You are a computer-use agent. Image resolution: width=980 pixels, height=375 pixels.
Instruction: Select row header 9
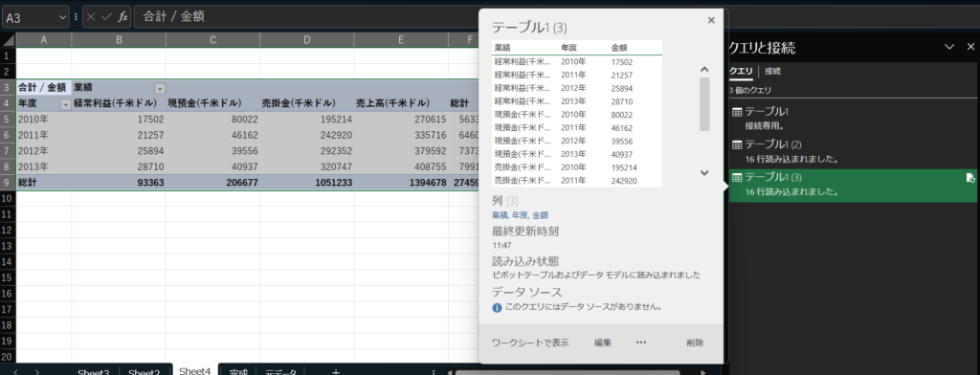8,183
